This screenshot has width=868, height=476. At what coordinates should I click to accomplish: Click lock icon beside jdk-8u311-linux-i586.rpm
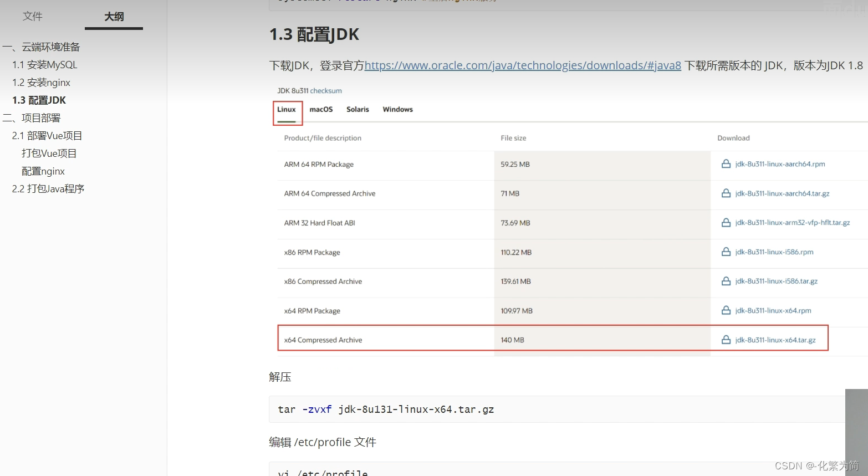(x=726, y=252)
